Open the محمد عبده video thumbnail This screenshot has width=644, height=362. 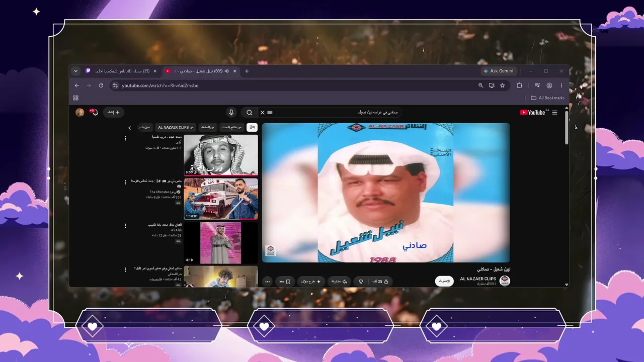(221, 155)
